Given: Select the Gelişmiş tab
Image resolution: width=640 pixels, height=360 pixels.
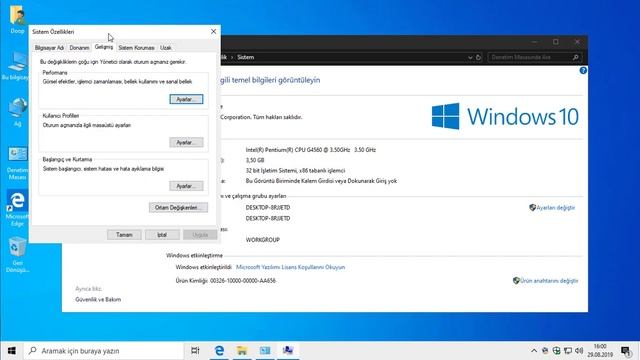Looking at the screenshot, I should pyautogui.click(x=104, y=47).
